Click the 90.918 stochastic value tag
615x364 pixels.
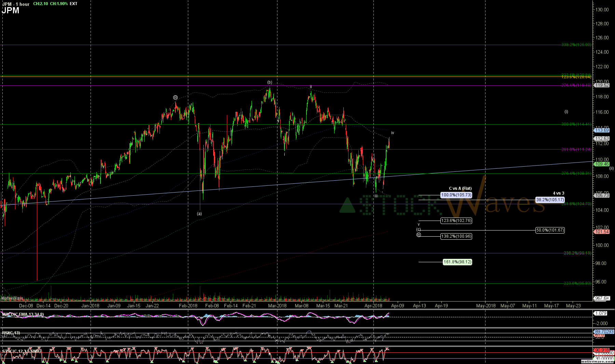coord(602,350)
